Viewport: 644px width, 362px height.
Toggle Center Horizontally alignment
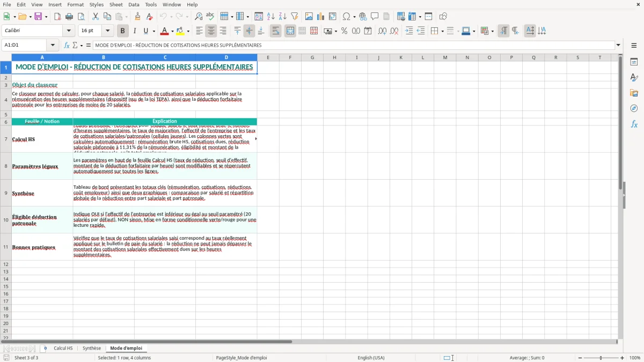point(211,31)
